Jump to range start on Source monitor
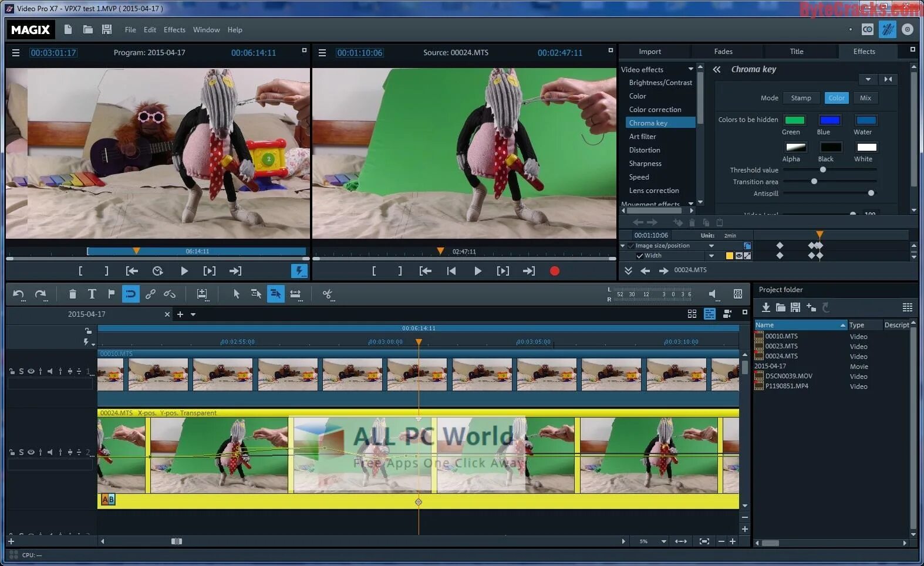The width and height of the screenshot is (924, 566). 426,271
